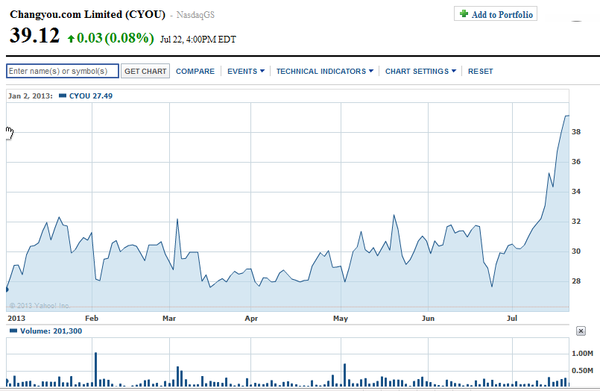
Task: Focus the Enter name(s) or symbol(s) field
Action: click(x=62, y=71)
